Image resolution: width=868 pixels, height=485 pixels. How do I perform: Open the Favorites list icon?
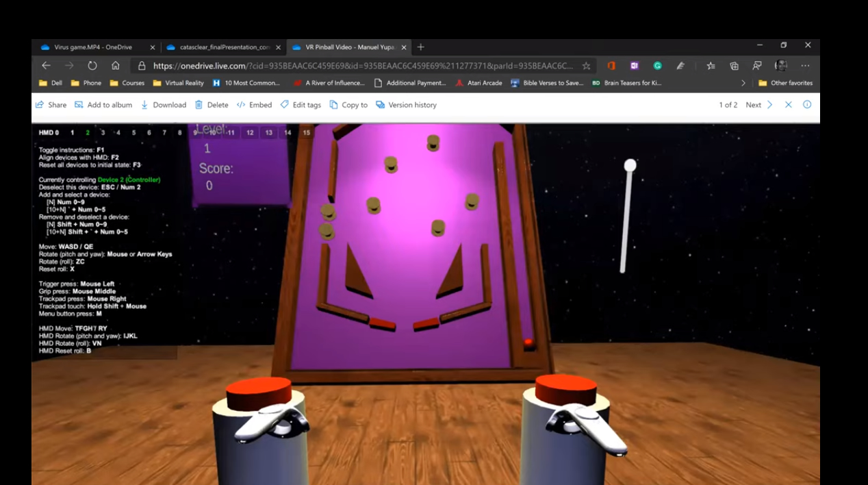click(x=711, y=66)
